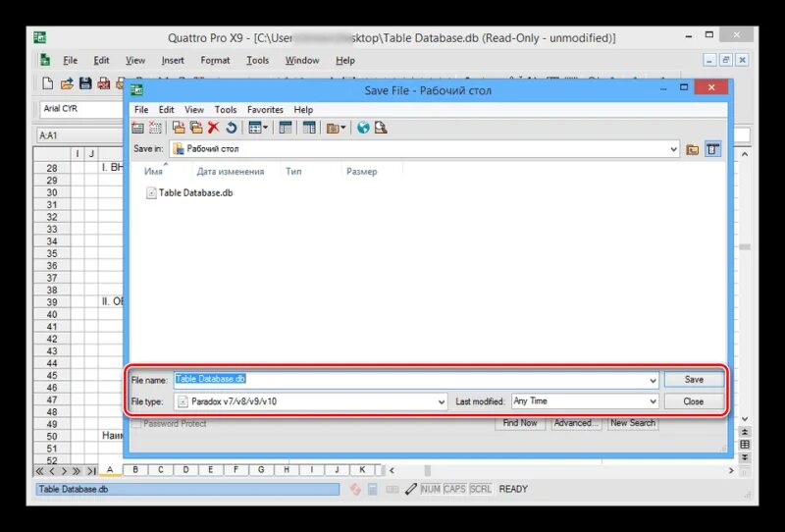Click the double down arrow page-down button
Screen dimensions: 785x532
tap(745, 457)
